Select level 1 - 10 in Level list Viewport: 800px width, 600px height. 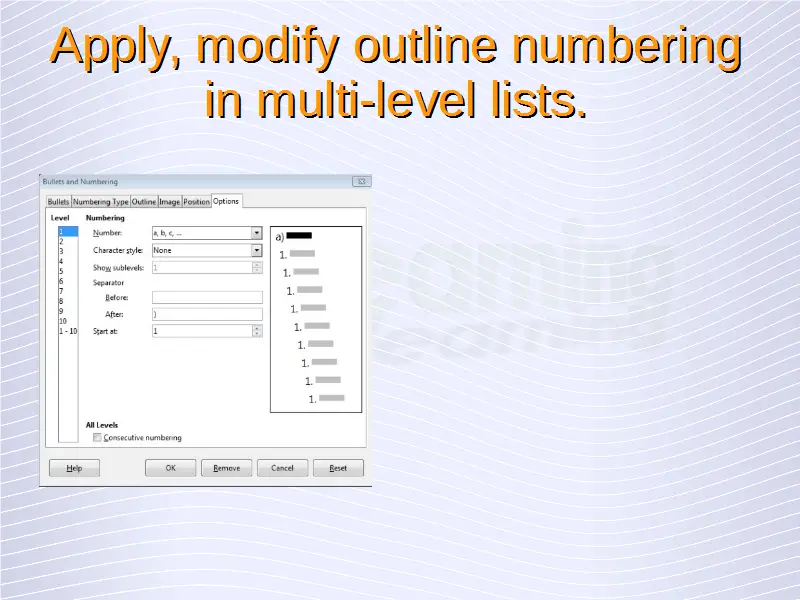pyautogui.click(x=66, y=331)
